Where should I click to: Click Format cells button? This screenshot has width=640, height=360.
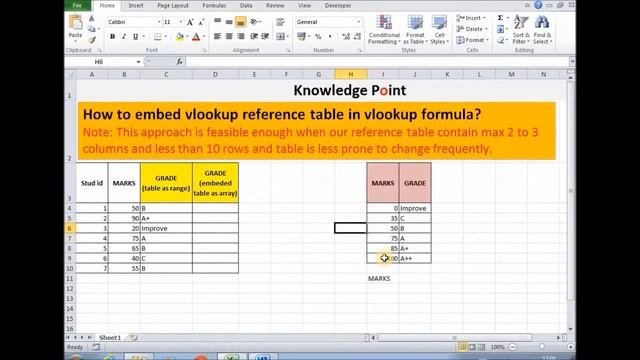point(472,40)
